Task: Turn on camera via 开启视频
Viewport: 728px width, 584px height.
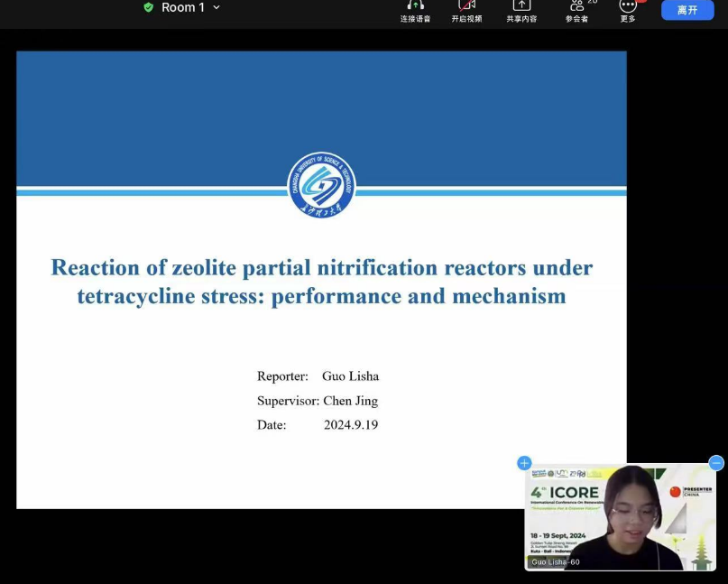Action: click(x=466, y=10)
